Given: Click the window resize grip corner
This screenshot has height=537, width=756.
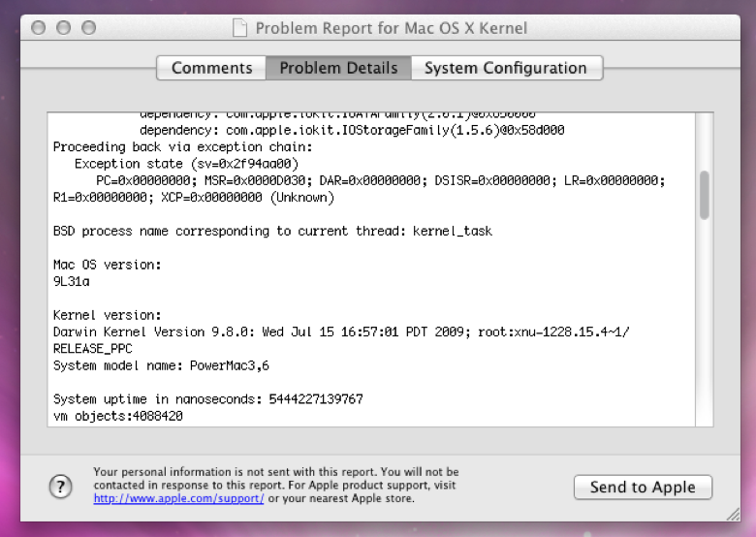Looking at the screenshot, I should pyautogui.click(x=733, y=515).
